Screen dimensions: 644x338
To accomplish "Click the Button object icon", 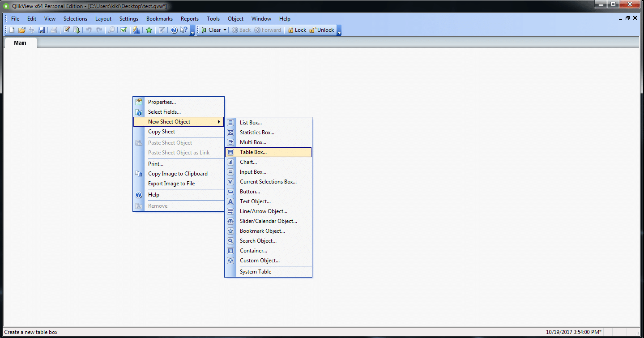I will 230,192.
